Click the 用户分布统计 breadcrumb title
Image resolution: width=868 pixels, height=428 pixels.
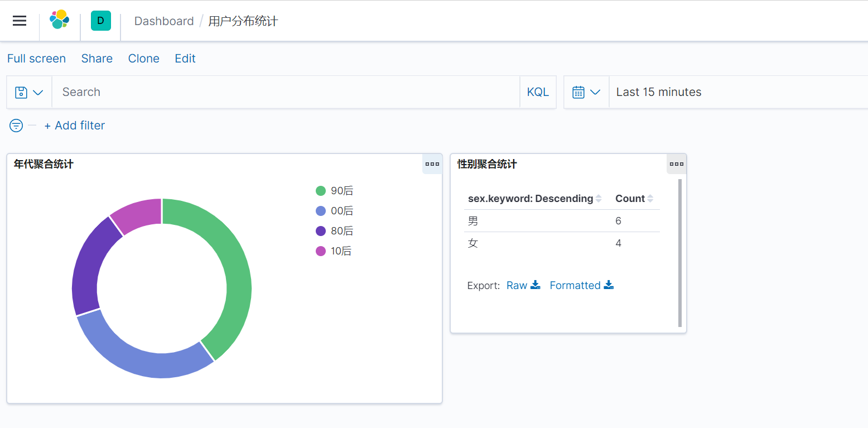pyautogui.click(x=243, y=21)
